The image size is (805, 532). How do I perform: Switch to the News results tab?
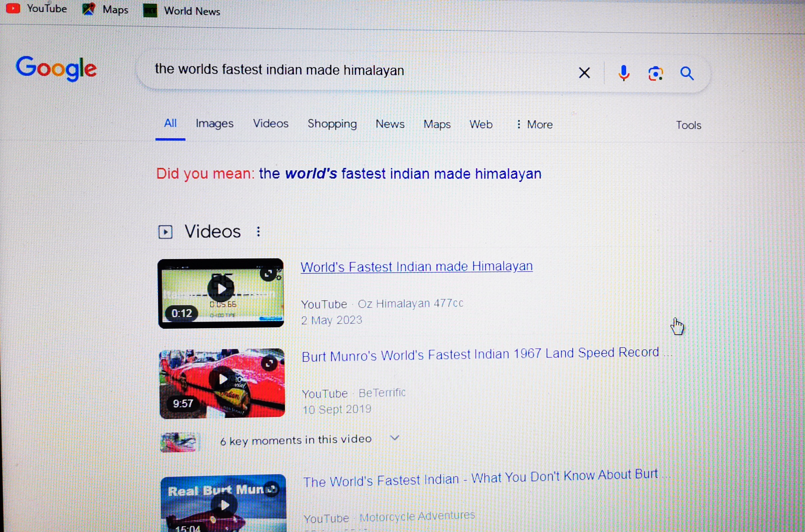[x=390, y=124]
